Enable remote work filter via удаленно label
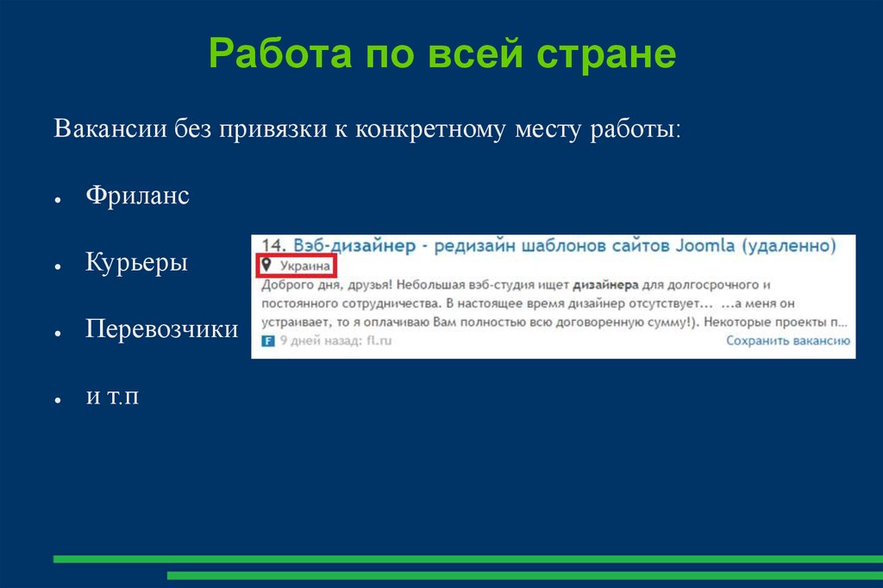Image resolution: width=883 pixels, height=588 pixels. (789, 243)
